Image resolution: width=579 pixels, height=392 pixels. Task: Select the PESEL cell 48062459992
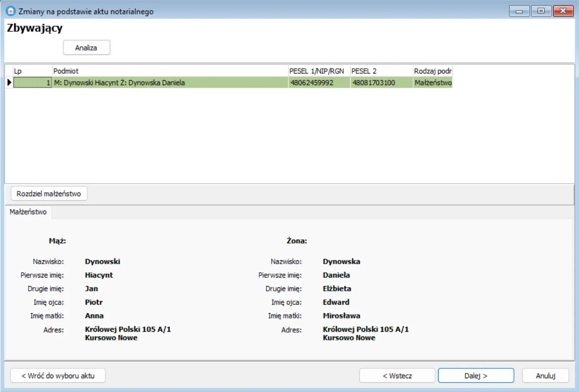pyautogui.click(x=319, y=83)
